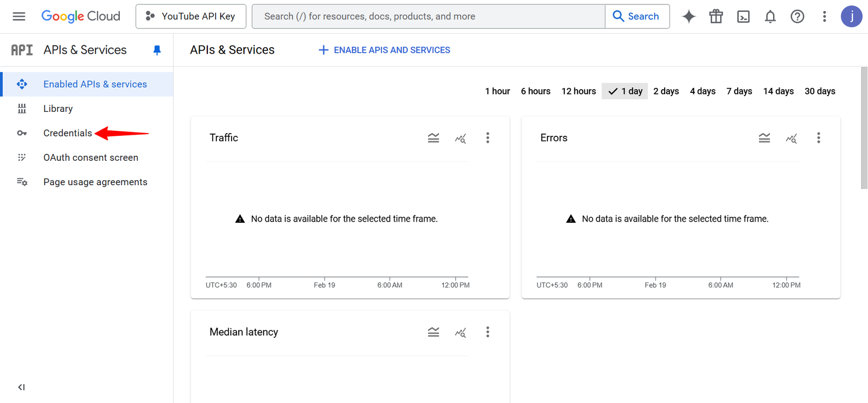This screenshot has width=868, height=403.
Task: Open Errors chart more options menu
Action: [818, 138]
